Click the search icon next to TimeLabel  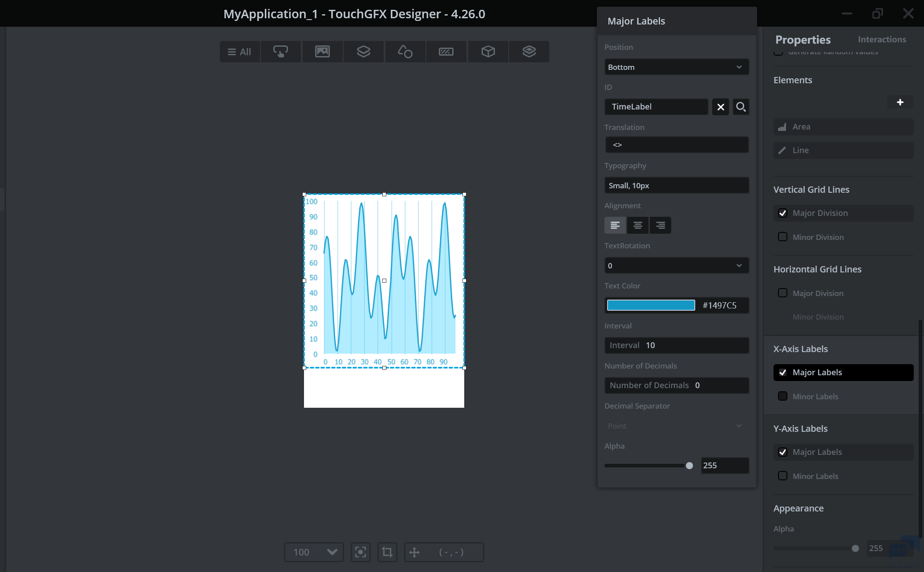tap(741, 107)
